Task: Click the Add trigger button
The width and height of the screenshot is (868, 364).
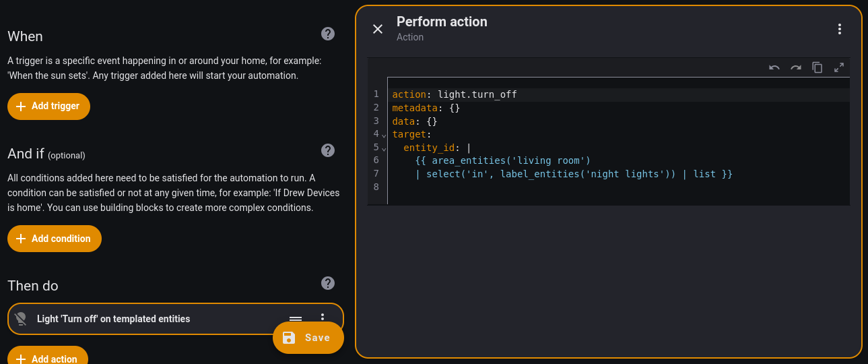Action: click(48, 107)
